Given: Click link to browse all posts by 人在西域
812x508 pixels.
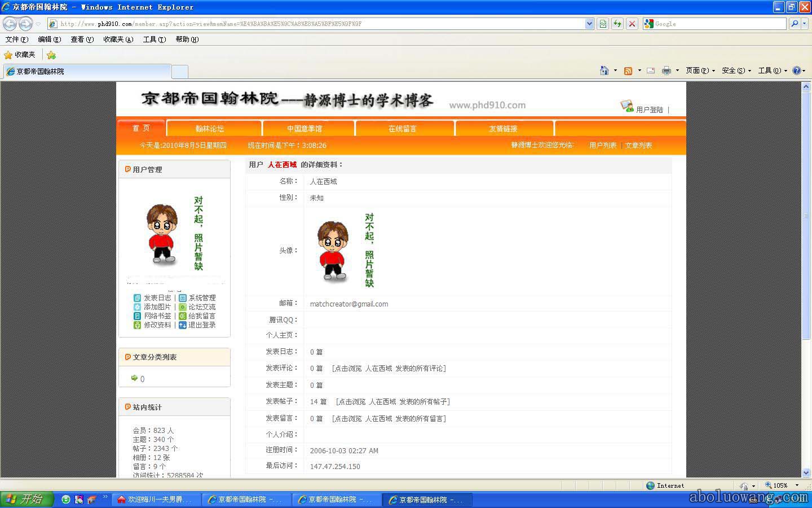Looking at the screenshot, I should [392, 402].
